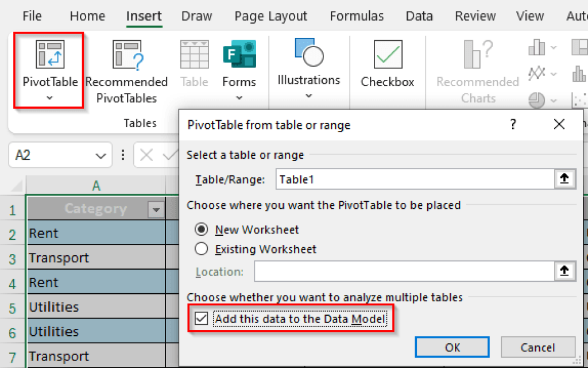Click the PivotTable icon in the ribbon
The width and height of the screenshot is (588, 368).
(49, 55)
